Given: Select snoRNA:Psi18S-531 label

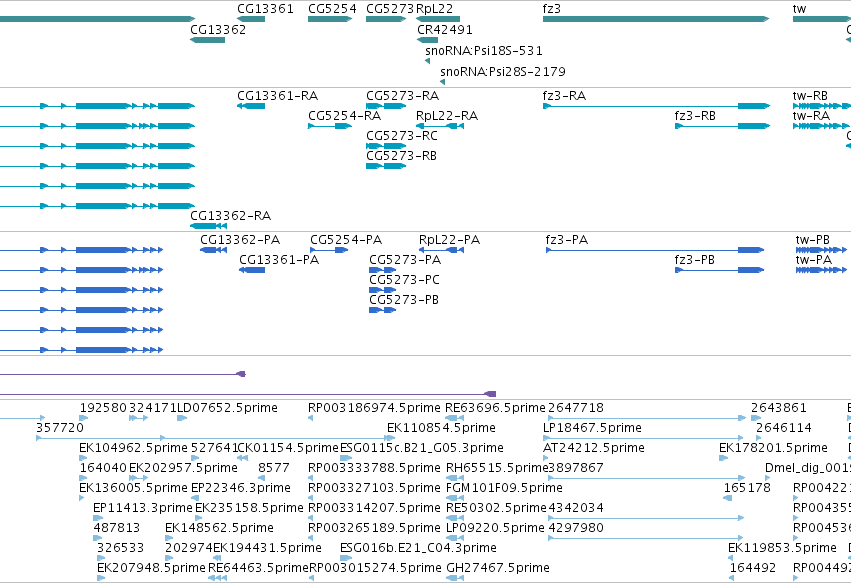Looking at the screenshot, I should click(x=484, y=50).
